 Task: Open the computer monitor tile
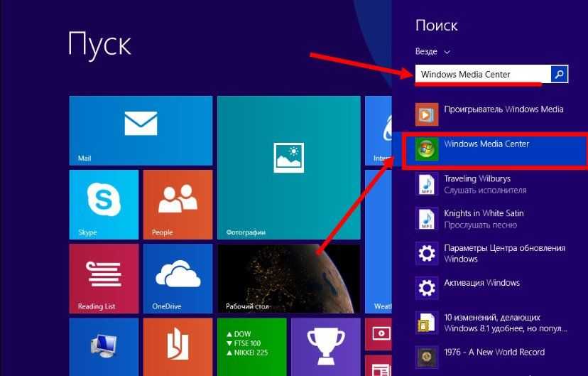(104, 346)
